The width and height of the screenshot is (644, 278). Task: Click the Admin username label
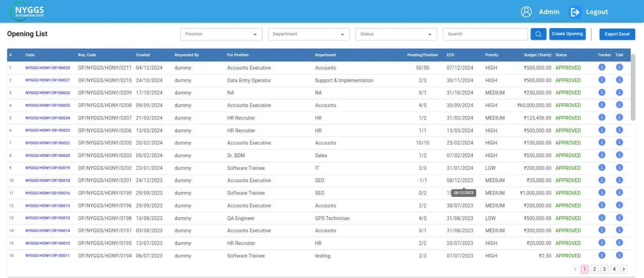coord(549,12)
